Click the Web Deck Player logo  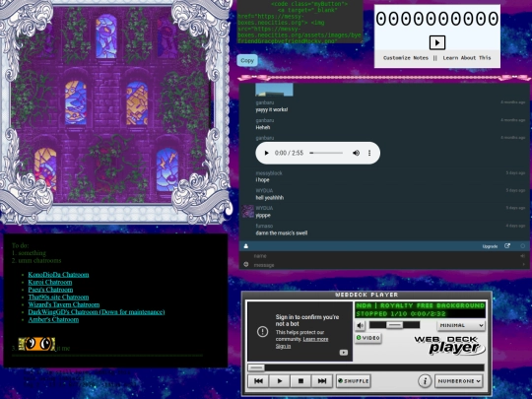pyautogui.click(x=449, y=346)
